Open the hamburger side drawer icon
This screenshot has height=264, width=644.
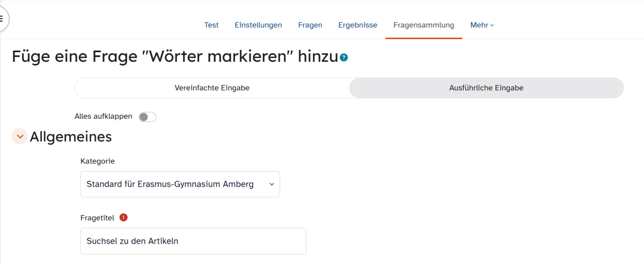[2, 19]
